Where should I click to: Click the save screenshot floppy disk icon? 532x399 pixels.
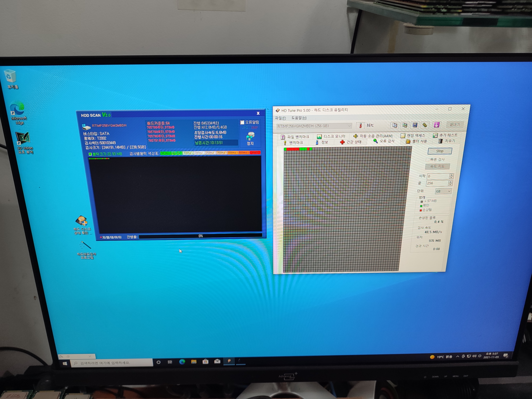[415, 125]
